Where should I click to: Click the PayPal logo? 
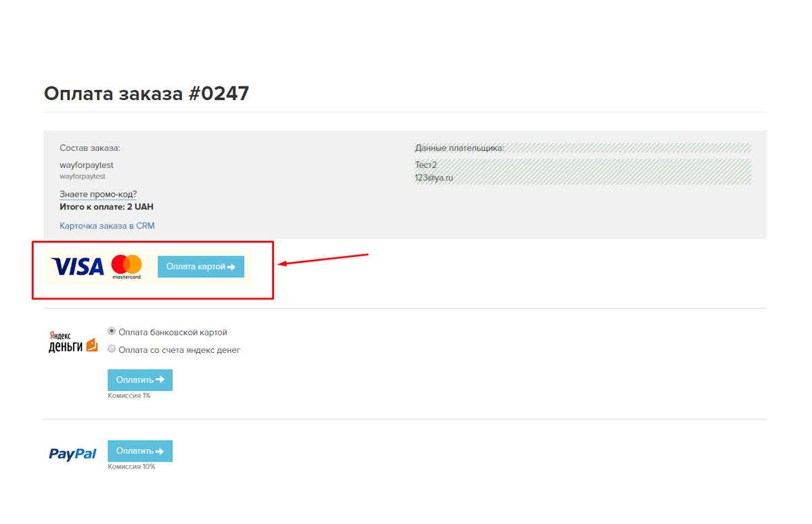coord(72,454)
